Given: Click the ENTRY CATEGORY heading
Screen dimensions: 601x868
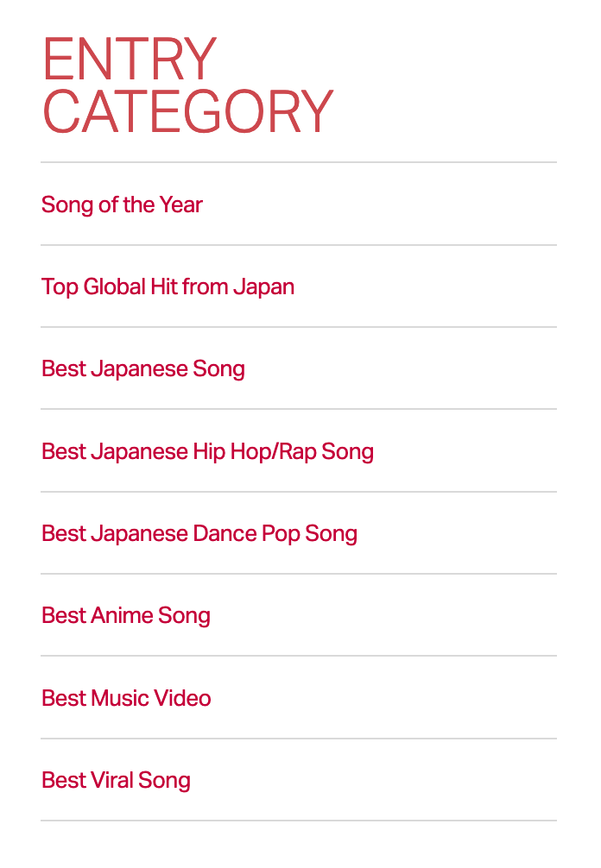Looking at the screenshot, I should [x=187, y=85].
